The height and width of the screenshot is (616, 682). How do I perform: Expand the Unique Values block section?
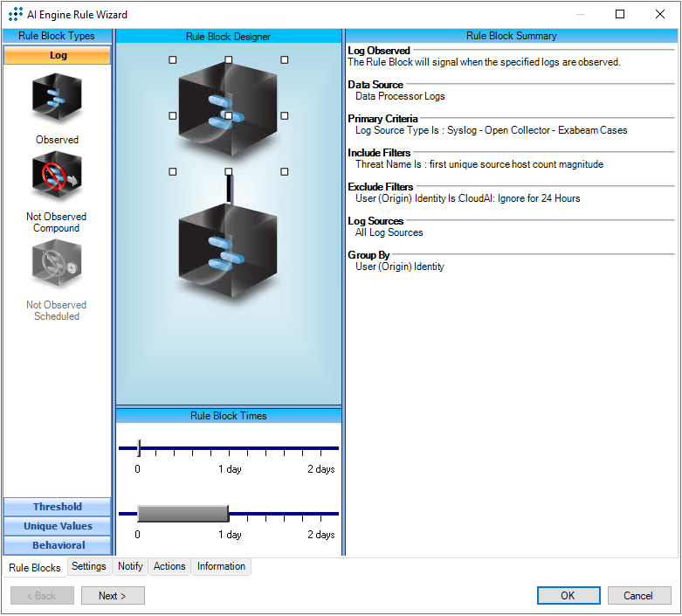(x=58, y=526)
